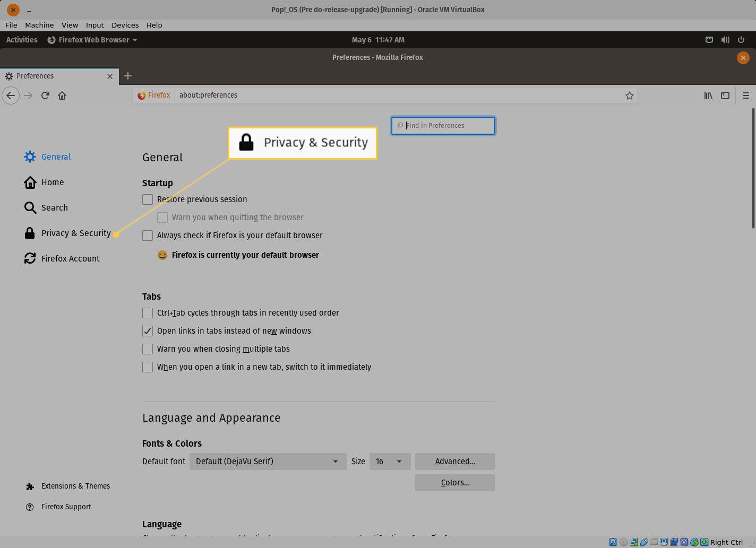
Task: Open the clock showing May 6 11:47 AM
Action: pyautogui.click(x=378, y=40)
